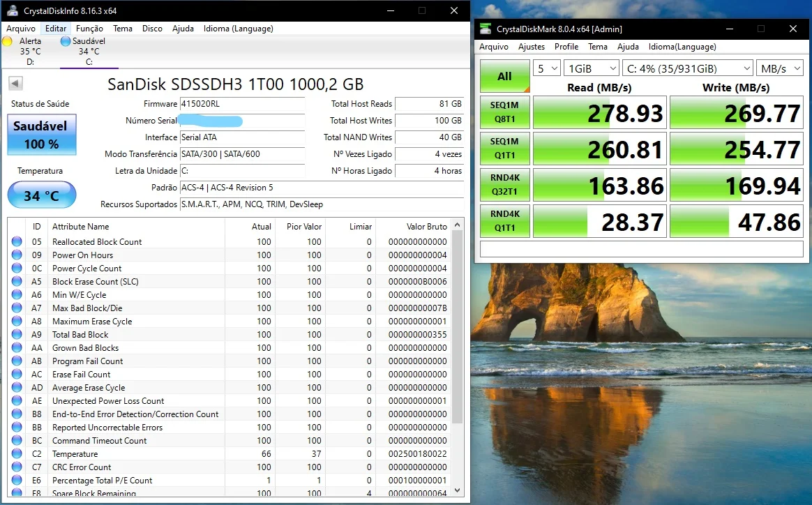Open Disco menu in CrystalDiskInfo
Screen dimensions: 812x505
(x=152, y=29)
